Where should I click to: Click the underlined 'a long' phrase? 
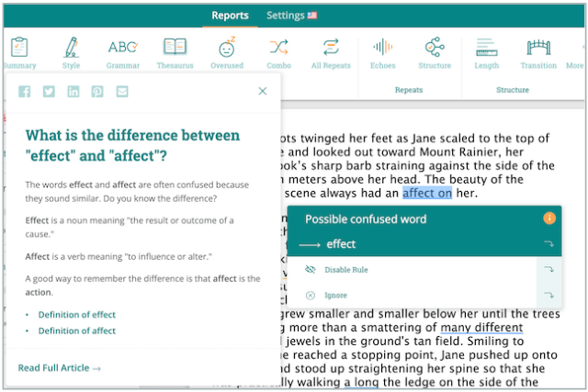[361, 382]
